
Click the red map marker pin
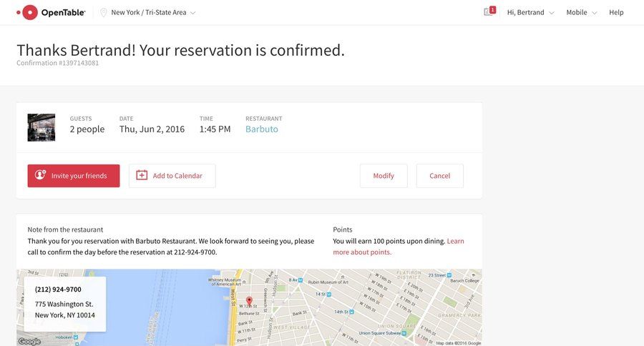249,301
